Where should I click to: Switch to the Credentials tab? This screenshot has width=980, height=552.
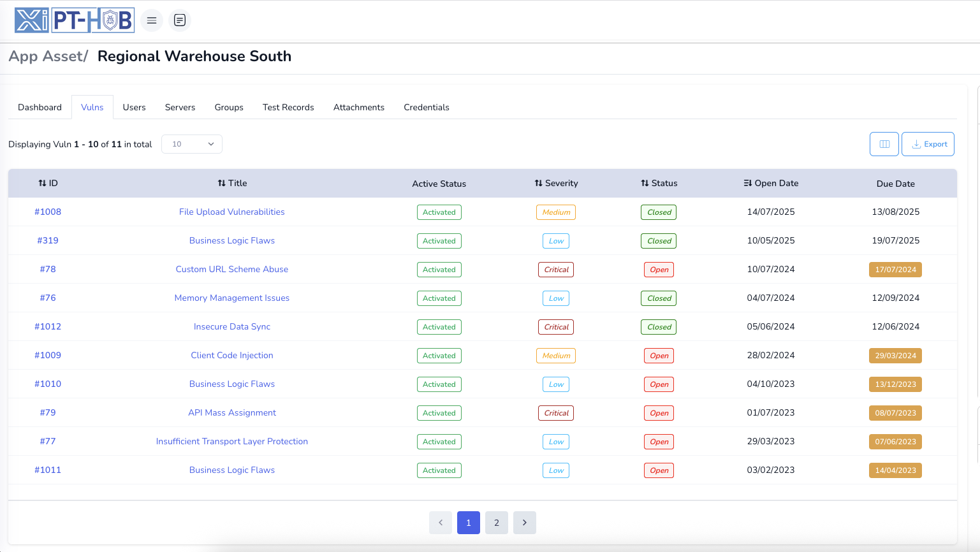[x=426, y=107]
